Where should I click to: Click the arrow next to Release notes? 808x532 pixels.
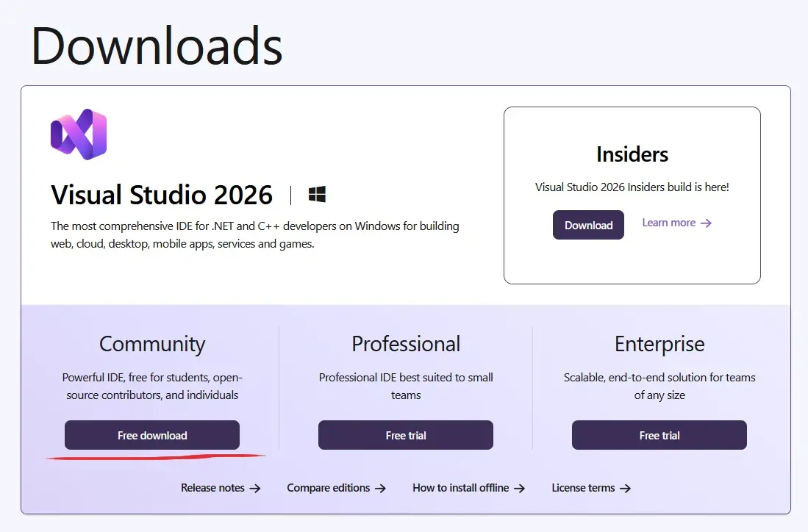(255, 488)
